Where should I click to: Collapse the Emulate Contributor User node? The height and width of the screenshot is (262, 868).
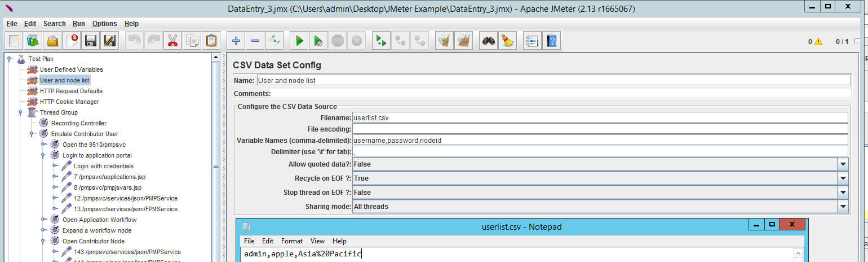[32, 134]
